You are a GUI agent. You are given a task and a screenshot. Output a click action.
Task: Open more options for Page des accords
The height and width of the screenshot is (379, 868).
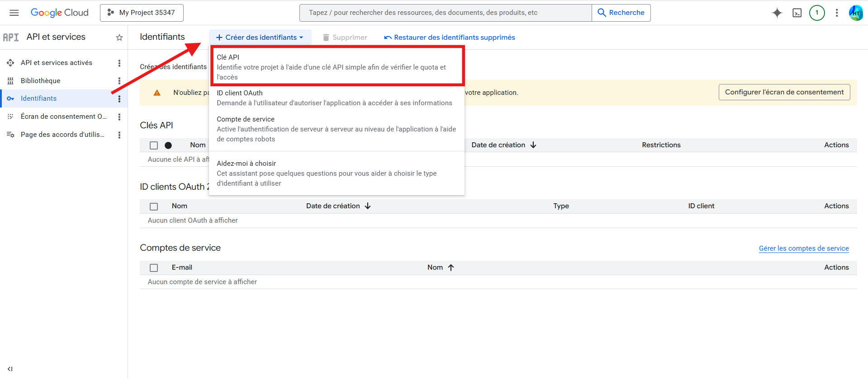pos(119,135)
